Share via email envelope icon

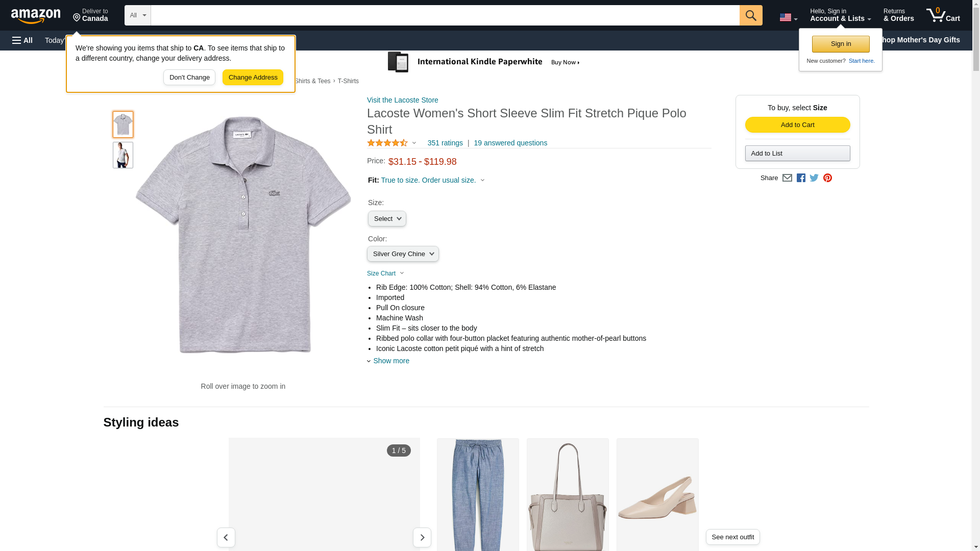(x=787, y=178)
